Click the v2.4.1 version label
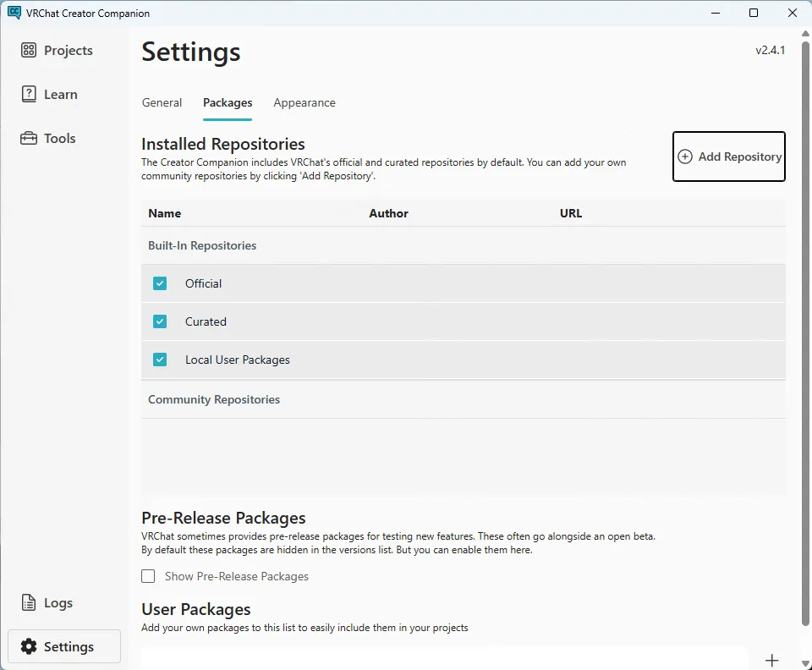This screenshot has width=812, height=670. pos(770,50)
